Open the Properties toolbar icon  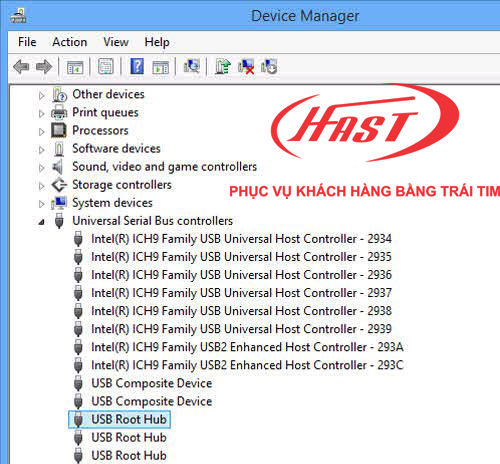tap(106, 67)
